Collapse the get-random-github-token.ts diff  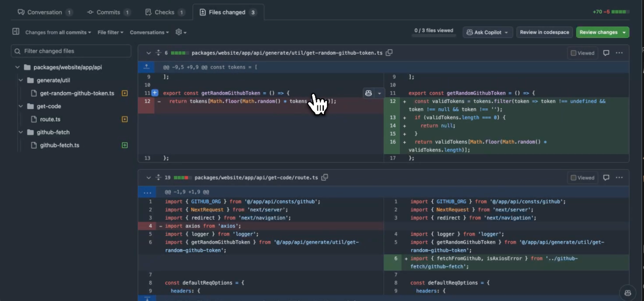pos(148,53)
